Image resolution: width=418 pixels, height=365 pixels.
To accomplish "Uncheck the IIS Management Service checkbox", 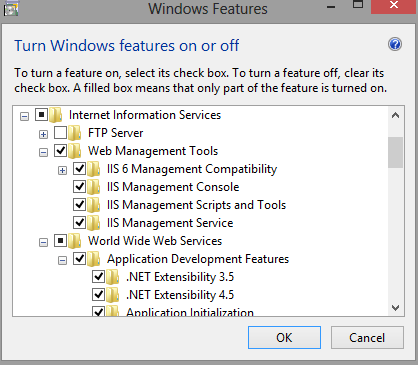I will tap(79, 223).
